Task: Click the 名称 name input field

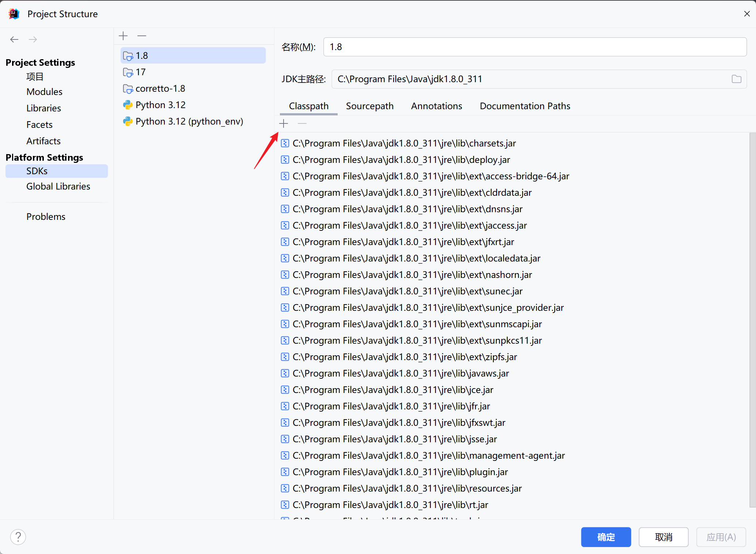Action: click(534, 47)
